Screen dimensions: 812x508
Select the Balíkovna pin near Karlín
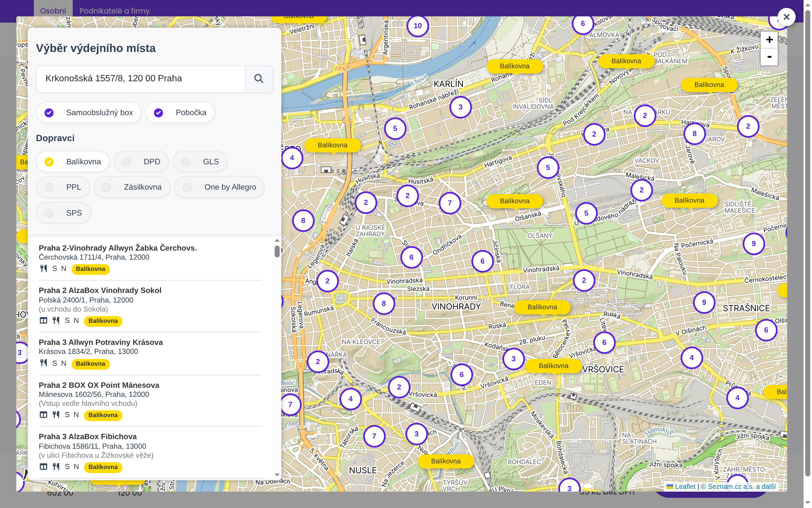(x=514, y=66)
